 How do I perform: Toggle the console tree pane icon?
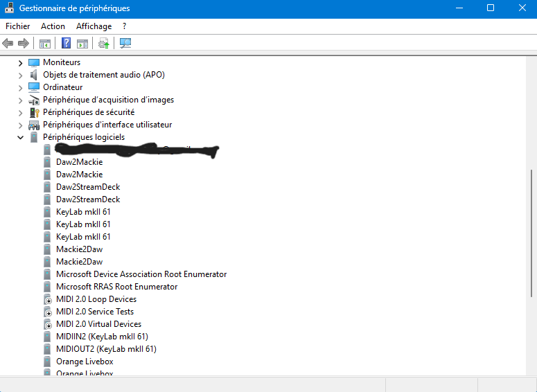coord(45,44)
